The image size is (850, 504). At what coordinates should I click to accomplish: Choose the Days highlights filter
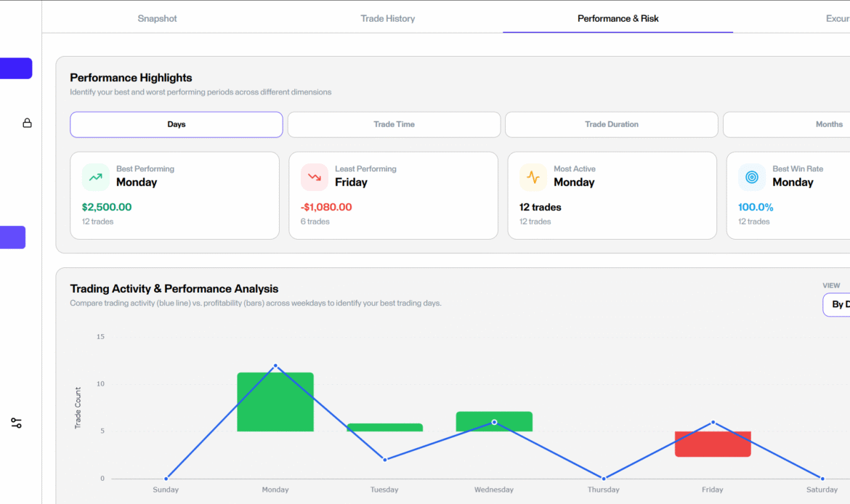tap(177, 124)
